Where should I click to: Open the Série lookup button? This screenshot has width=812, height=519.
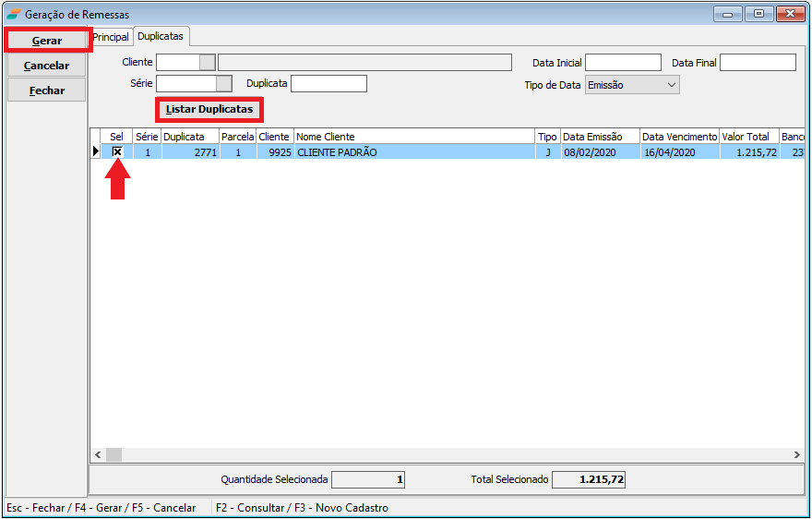tap(224, 83)
